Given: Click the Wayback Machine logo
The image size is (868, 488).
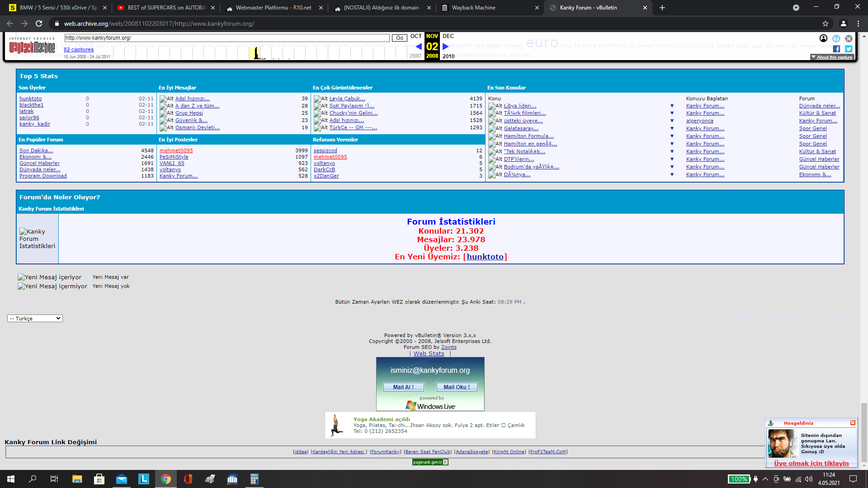Looking at the screenshot, I should [x=32, y=46].
